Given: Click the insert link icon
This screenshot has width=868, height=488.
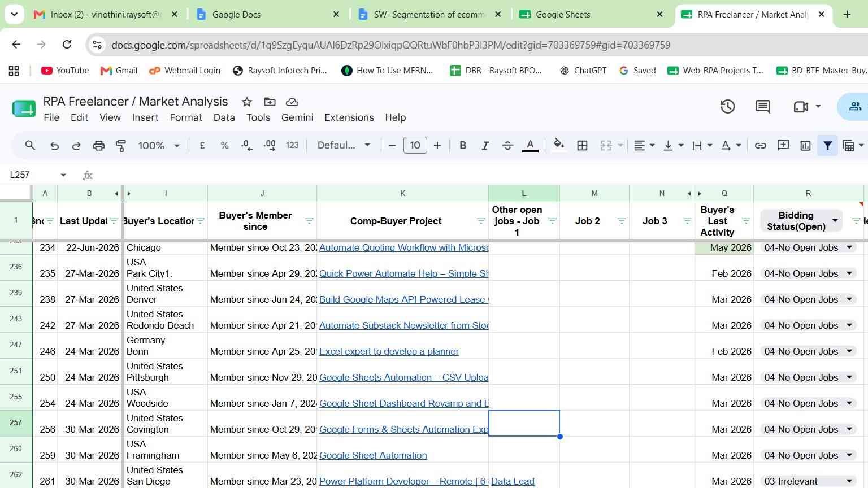Looking at the screenshot, I should [x=761, y=145].
